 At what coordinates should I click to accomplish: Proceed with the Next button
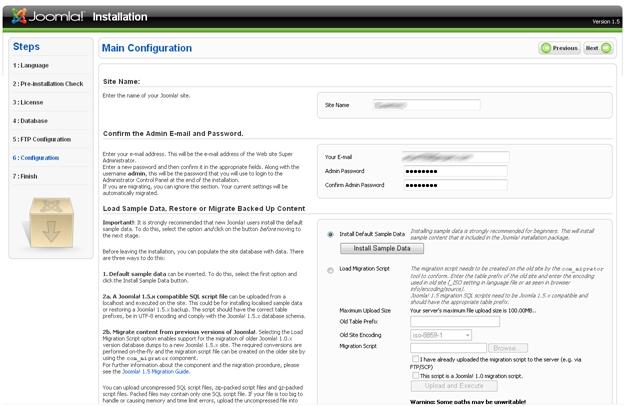(598, 48)
